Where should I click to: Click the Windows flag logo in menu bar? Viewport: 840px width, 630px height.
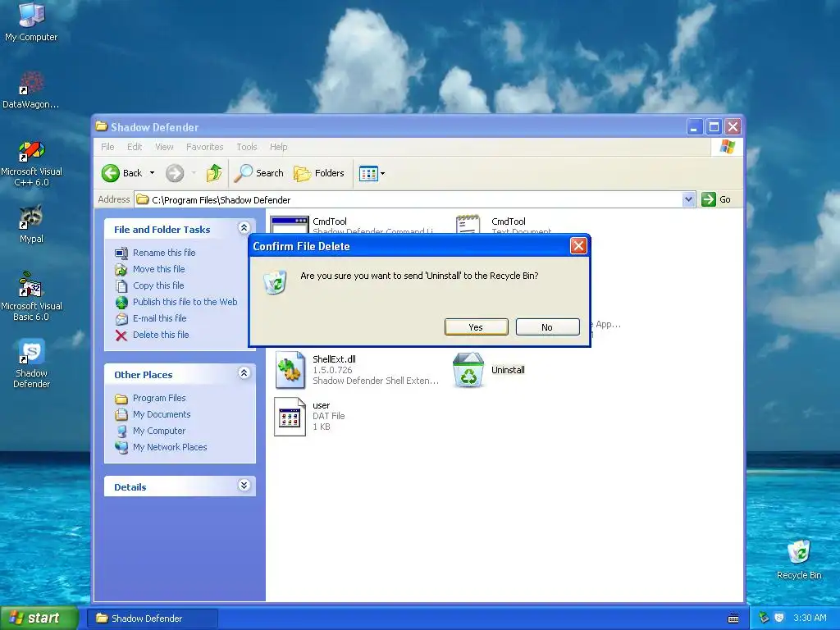[728, 147]
